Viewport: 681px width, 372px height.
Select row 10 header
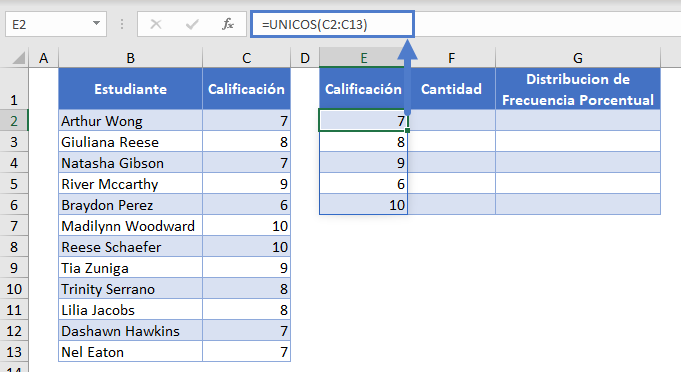[x=14, y=289]
